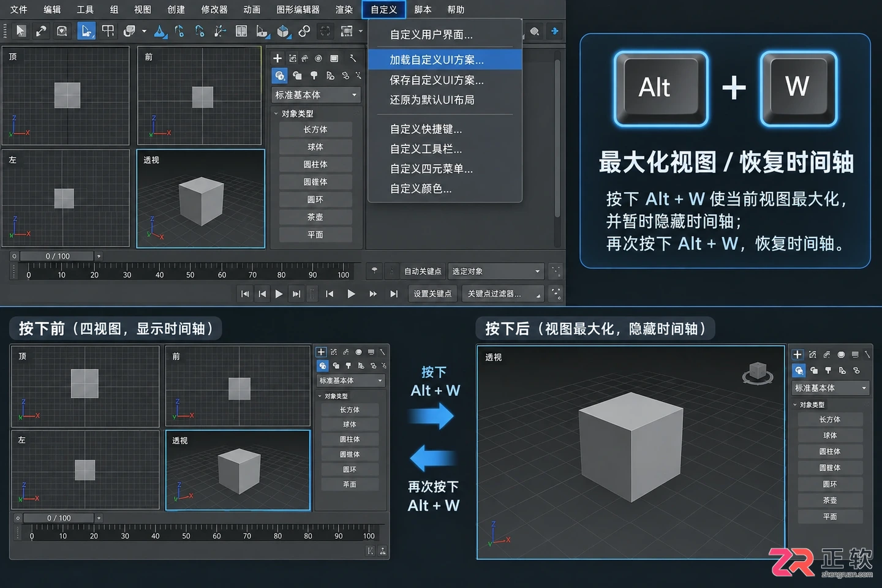This screenshot has width=882, height=588.
Task: Toggle the 设置关键点 mode button
Action: pyautogui.click(x=432, y=294)
